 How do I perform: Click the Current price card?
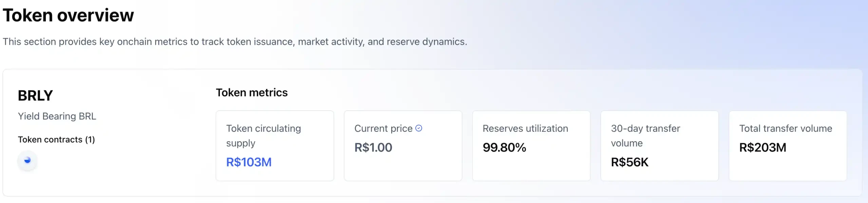pyautogui.click(x=403, y=145)
